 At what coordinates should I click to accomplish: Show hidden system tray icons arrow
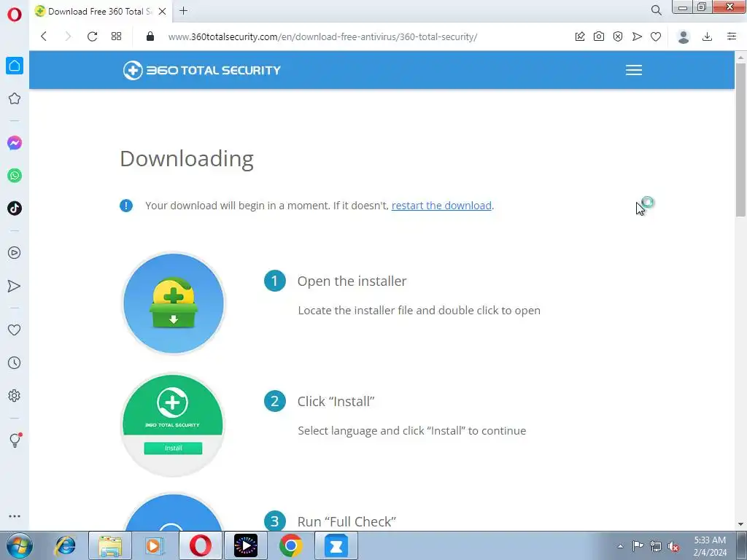(620, 546)
